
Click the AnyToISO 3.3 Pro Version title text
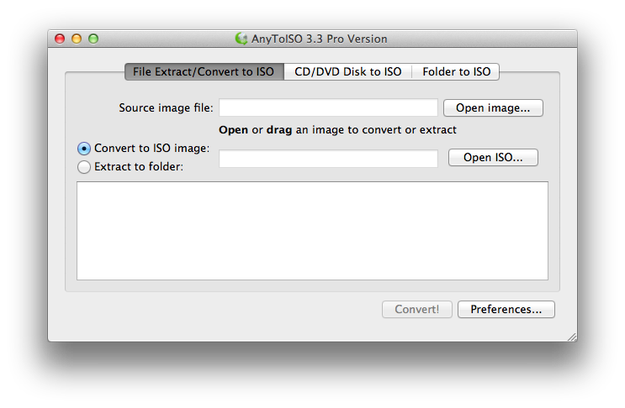click(x=319, y=39)
